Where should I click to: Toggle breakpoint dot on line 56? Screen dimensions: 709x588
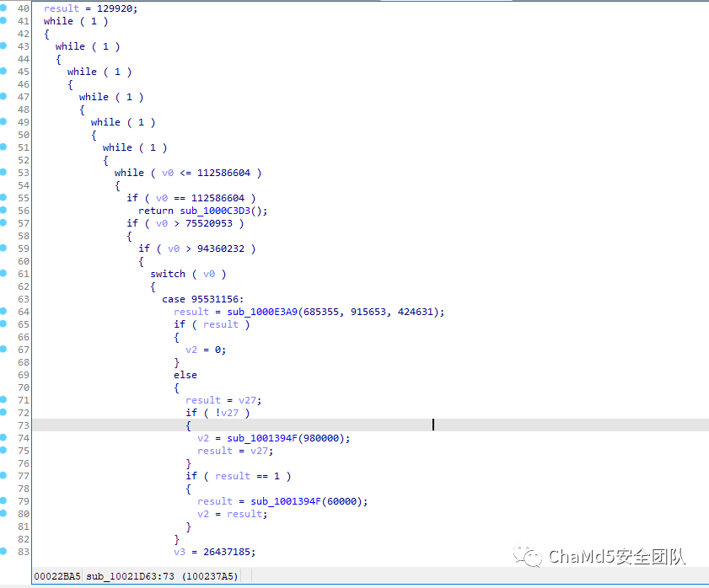pyautogui.click(x=3, y=210)
